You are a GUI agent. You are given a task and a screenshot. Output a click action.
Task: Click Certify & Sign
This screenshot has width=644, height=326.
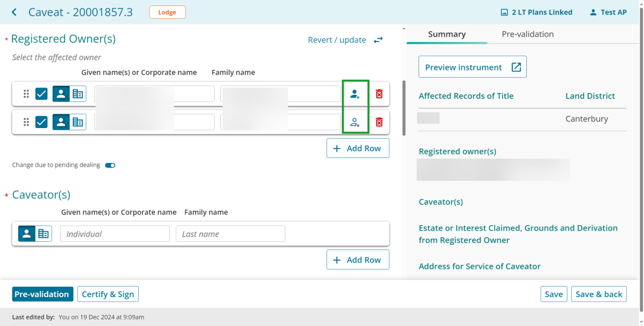(x=108, y=294)
